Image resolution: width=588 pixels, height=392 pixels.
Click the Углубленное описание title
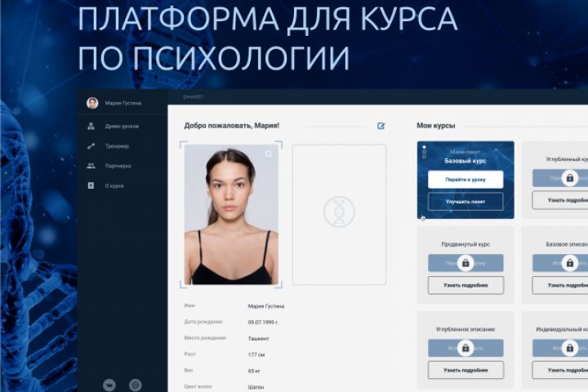465,329
